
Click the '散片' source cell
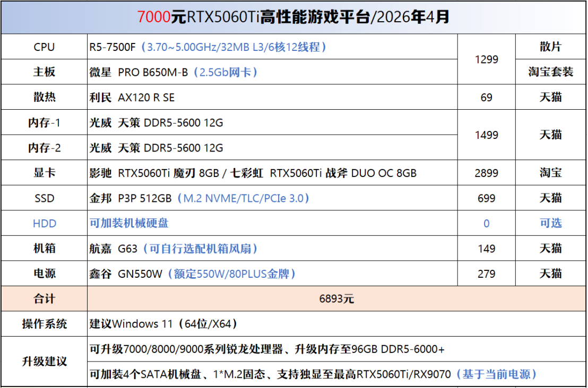point(551,47)
